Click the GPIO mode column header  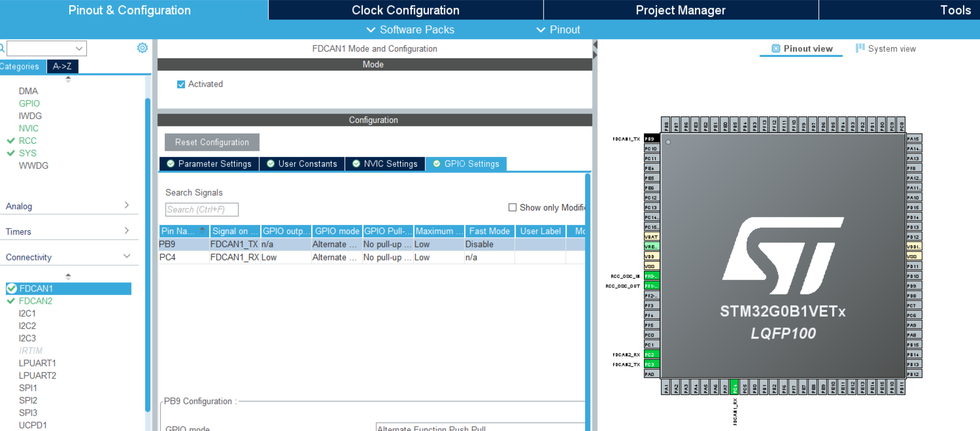[337, 231]
